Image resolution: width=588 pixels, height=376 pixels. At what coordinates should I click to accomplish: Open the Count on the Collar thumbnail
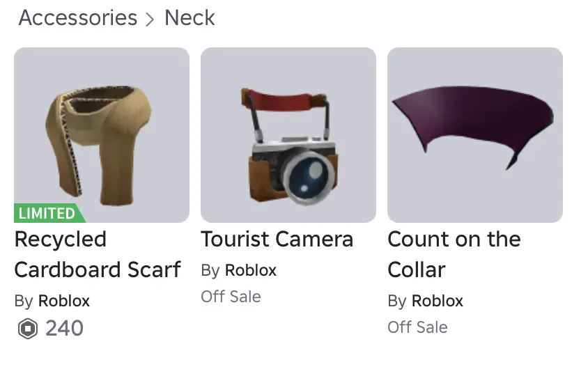pos(475,135)
